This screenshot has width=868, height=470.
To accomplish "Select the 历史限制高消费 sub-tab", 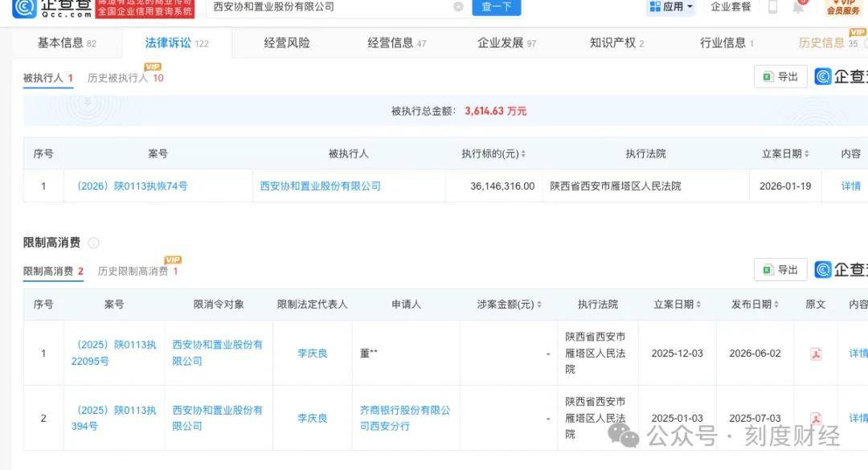I will click(x=138, y=272).
